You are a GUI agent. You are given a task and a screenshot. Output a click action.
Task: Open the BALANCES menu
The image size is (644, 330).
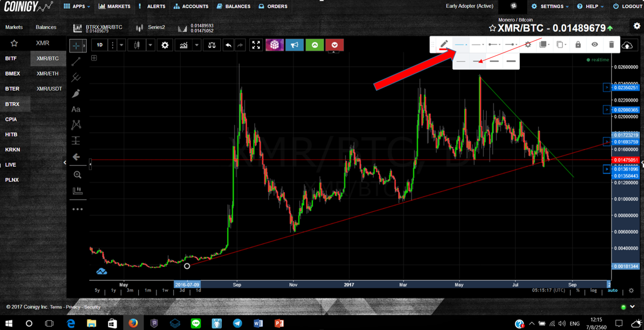click(x=234, y=6)
